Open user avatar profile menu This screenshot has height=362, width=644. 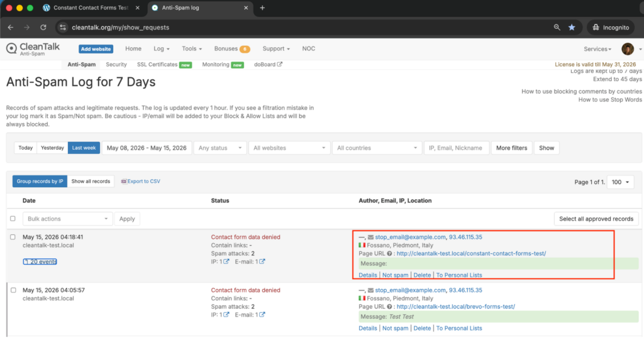click(x=627, y=49)
